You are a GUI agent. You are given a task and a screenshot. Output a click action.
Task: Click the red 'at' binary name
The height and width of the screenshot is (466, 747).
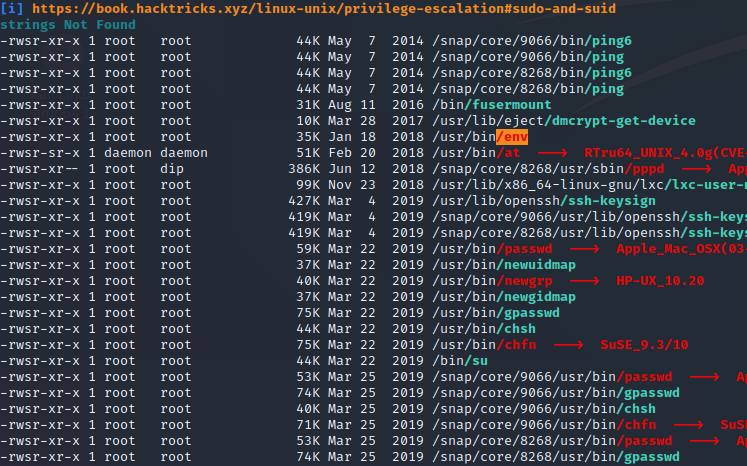point(510,153)
